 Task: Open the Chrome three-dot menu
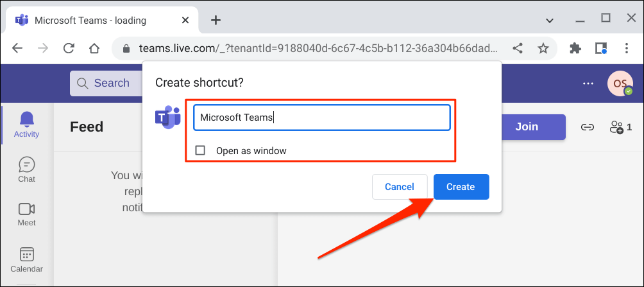point(627,48)
